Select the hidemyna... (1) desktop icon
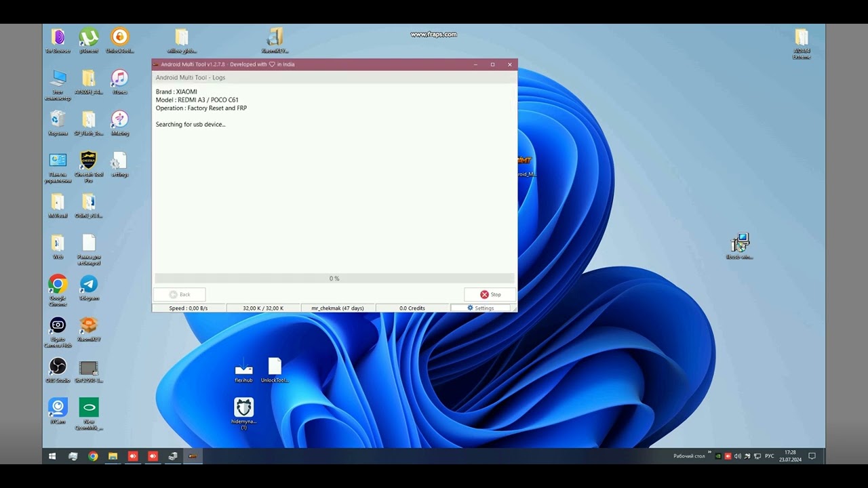Image resolution: width=868 pixels, height=488 pixels. coord(243,413)
